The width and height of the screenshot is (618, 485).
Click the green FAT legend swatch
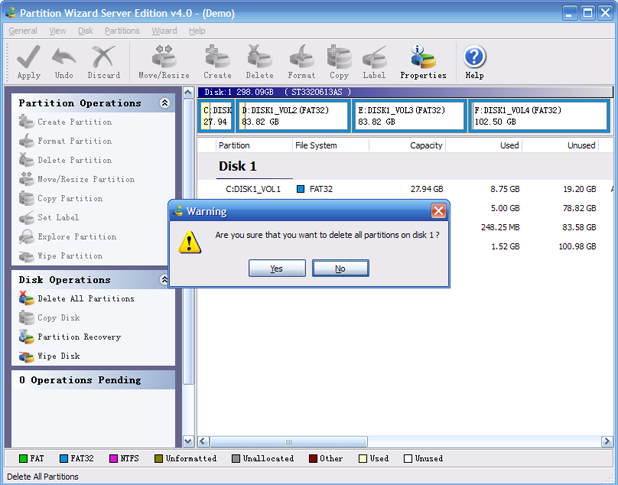(23, 459)
